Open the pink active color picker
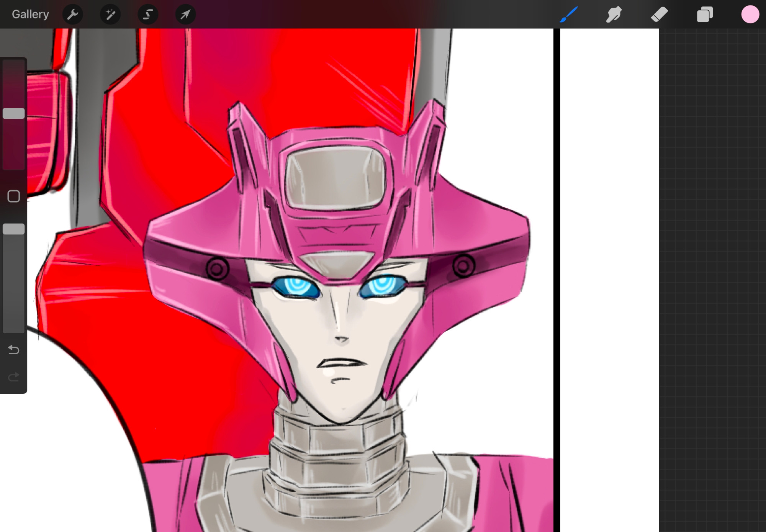 pos(750,15)
